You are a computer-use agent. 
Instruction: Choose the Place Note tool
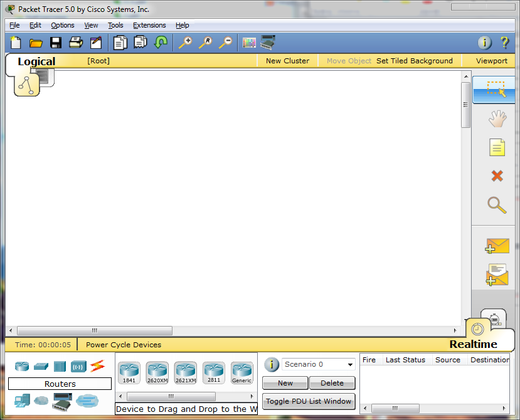497,147
